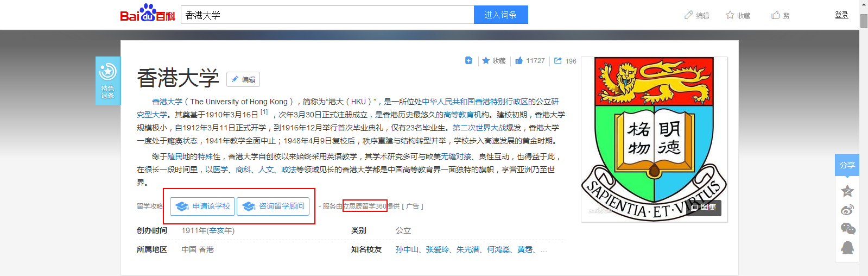Click the share icon showing 196
This screenshot has width=868, height=276.
[x=558, y=60]
